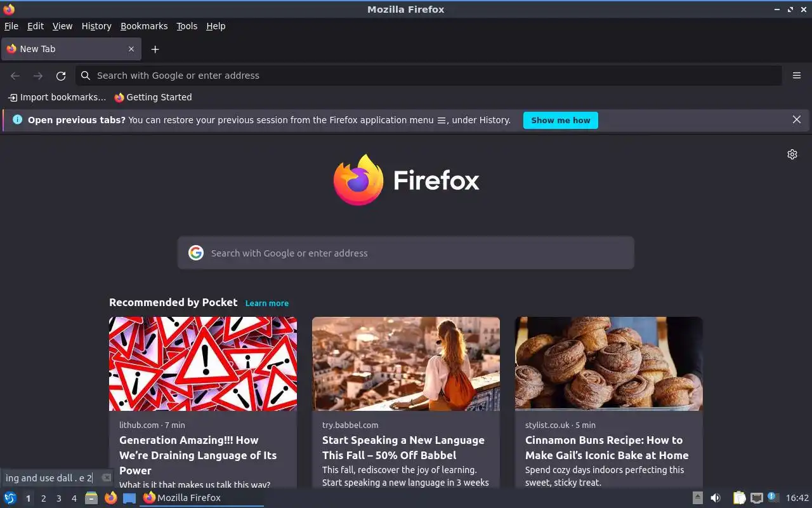Open the system start menu icon
This screenshot has height=508, width=812.
pos(10,498)
